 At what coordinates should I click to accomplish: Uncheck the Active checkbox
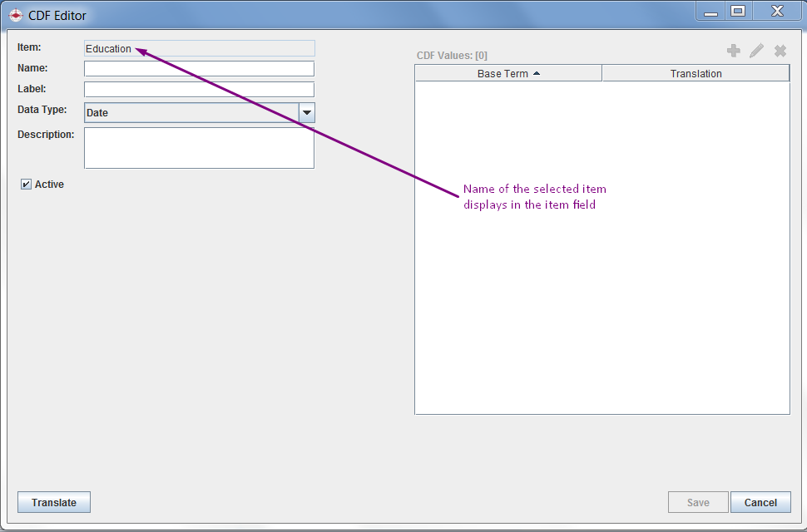point(27,185)
